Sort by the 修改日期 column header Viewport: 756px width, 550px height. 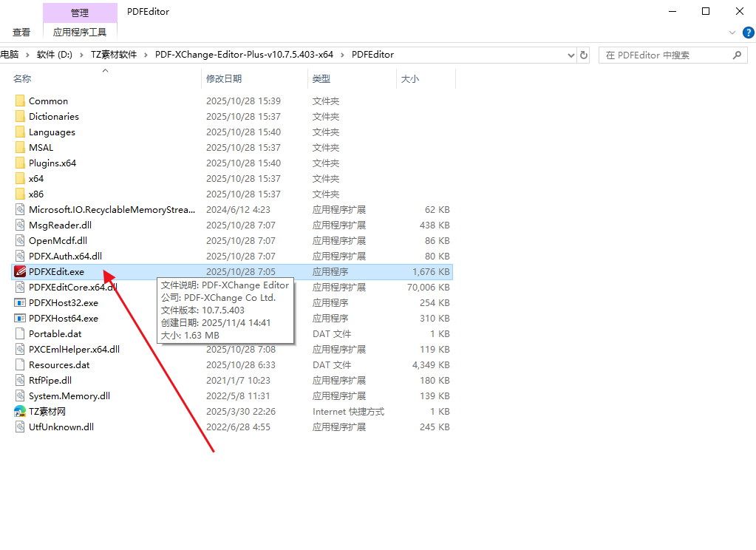(224, 78)
